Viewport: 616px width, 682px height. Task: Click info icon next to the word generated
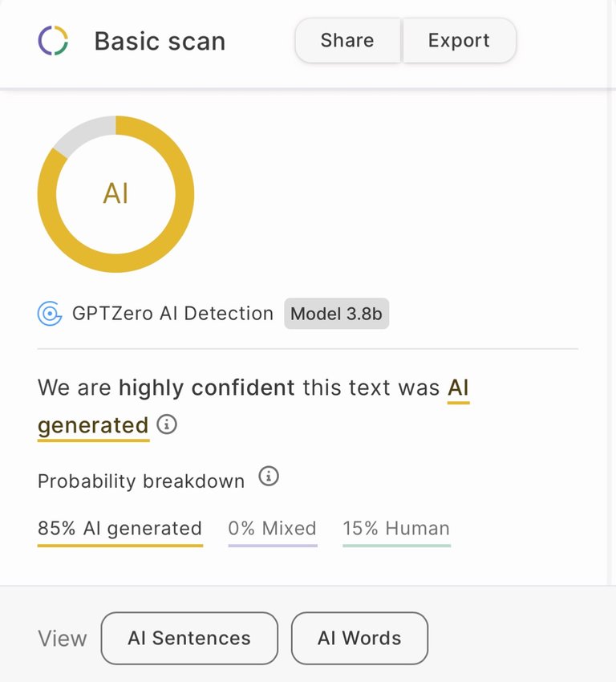[167, 424]
